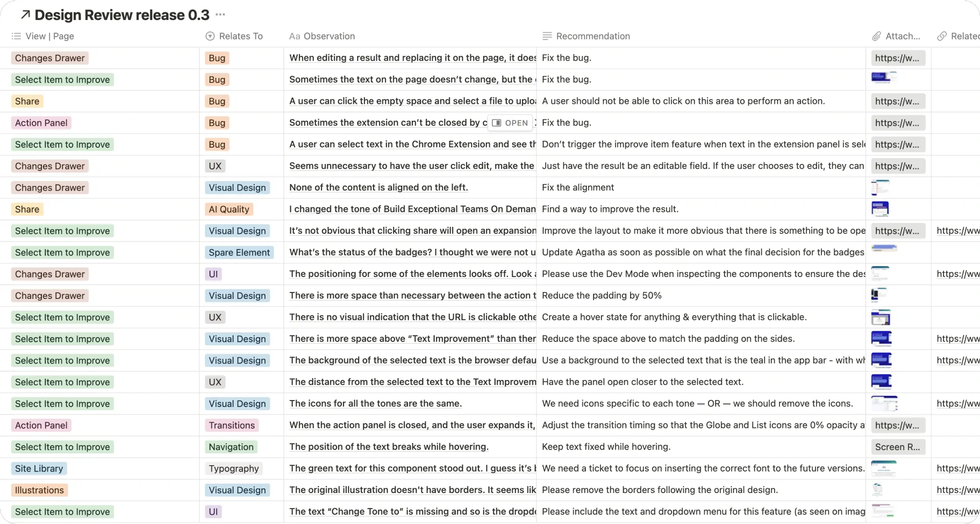The image size is (980, 524).
Task: Click the OPEN button on the Action Panel bug row
Action: pos(510,123)
